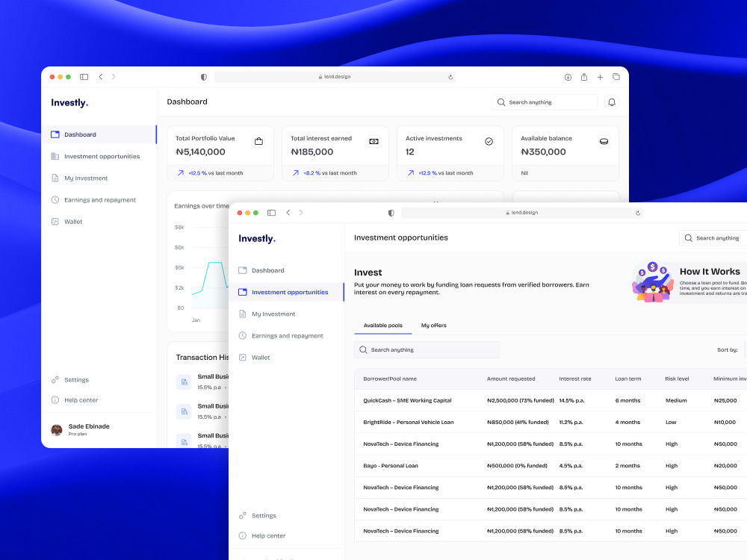The image size is (747, 560).
Task: Open Dashboard in the front window sidebar
Action: click(286, 270)
